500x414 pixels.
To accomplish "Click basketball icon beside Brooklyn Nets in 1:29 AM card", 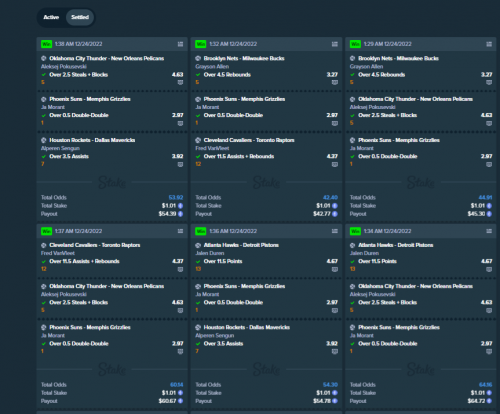I will click(352, 58).
